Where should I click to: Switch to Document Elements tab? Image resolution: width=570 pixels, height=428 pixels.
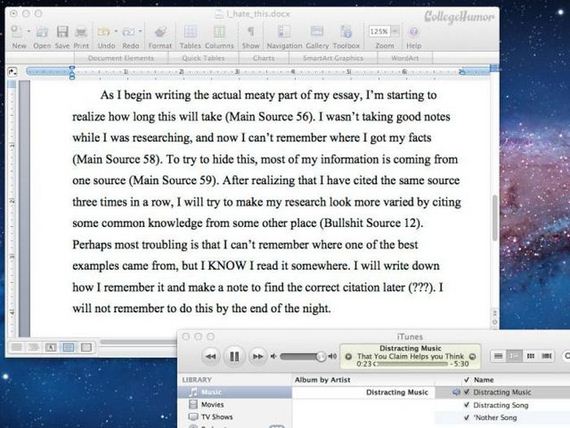pyautogui.click(x=121, y=58)
